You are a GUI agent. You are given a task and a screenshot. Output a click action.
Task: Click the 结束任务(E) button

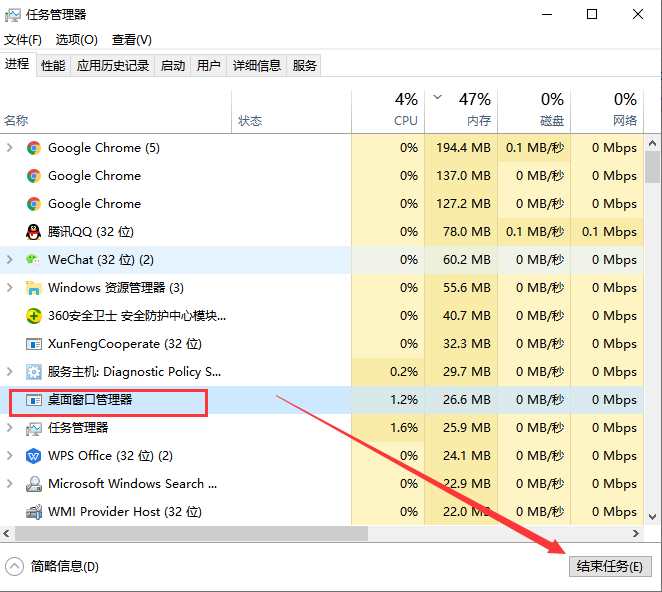(x=610, y=566)
